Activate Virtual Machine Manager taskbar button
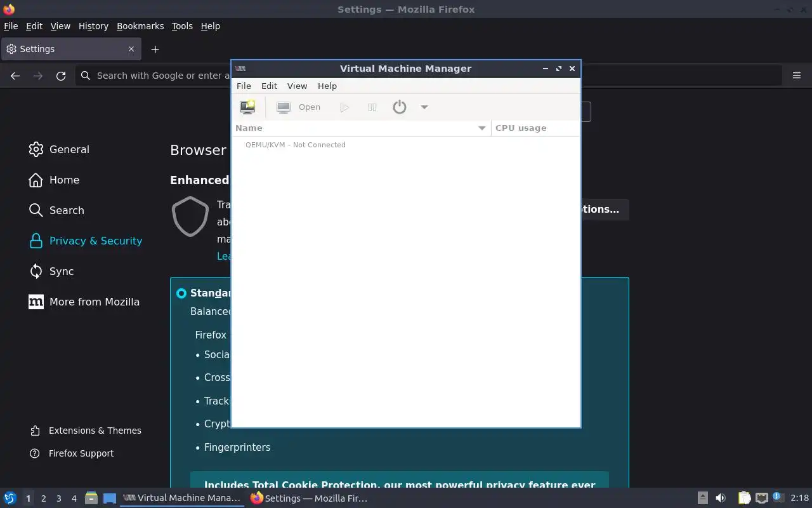The height and width of the screenshot is (508, 812). click(x=182, y=498)
